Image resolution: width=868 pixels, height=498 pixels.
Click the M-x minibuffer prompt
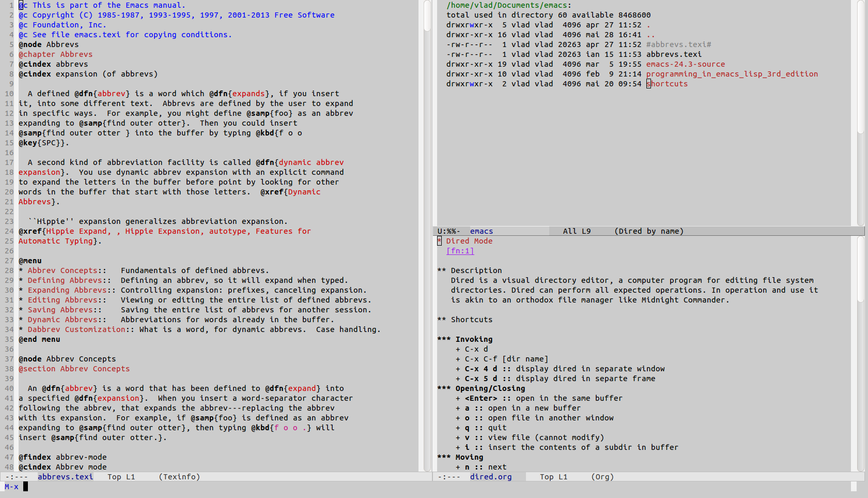point(11,487)
